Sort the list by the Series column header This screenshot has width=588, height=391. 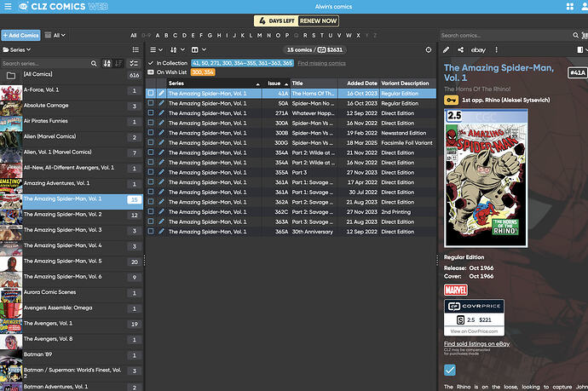tap(214, 83)
